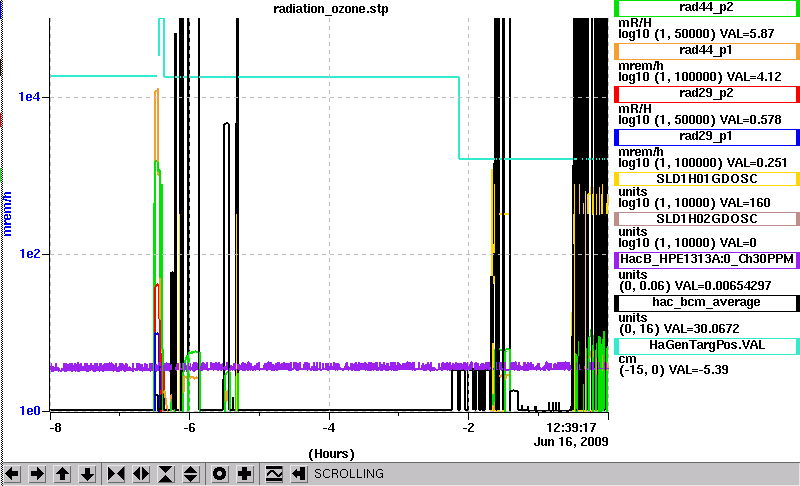Select the rad29_p1 legend entry
The width and height of the screenshot is (800, 486).
click(707, 137)
